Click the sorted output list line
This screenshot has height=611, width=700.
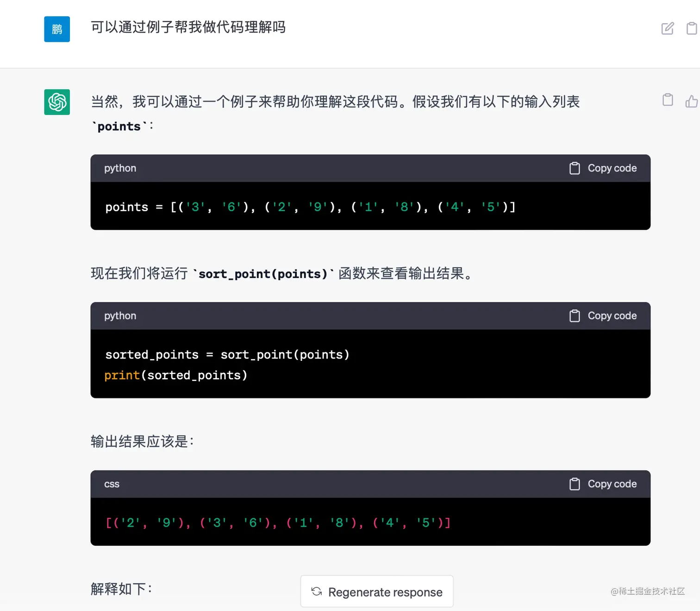[278, 523]
